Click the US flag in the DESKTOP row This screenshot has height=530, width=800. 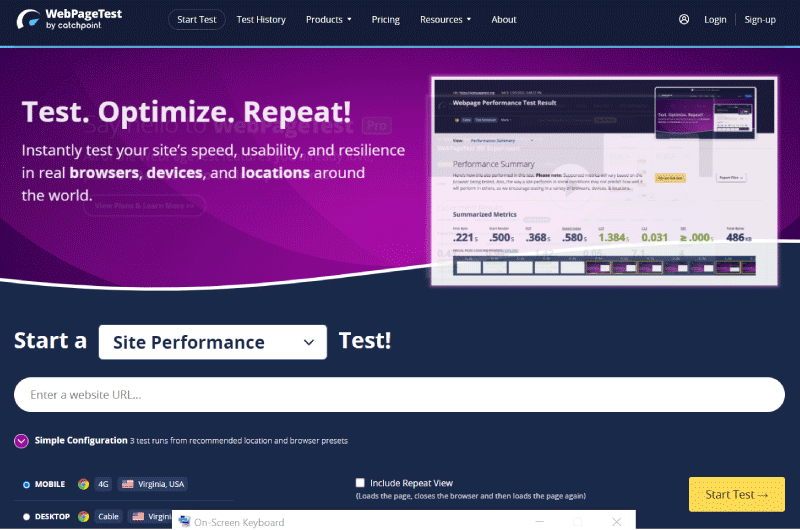pos(138,516)
